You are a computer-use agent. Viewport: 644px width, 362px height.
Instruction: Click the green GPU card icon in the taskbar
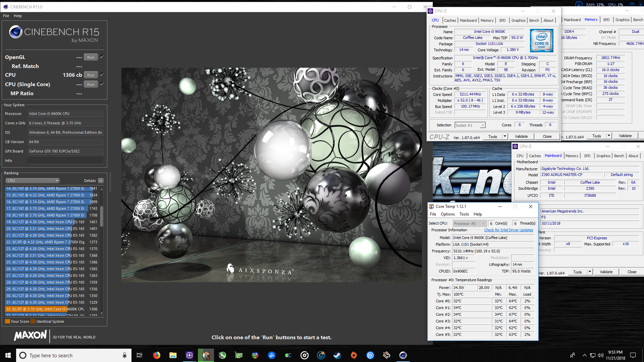(239, 355)
